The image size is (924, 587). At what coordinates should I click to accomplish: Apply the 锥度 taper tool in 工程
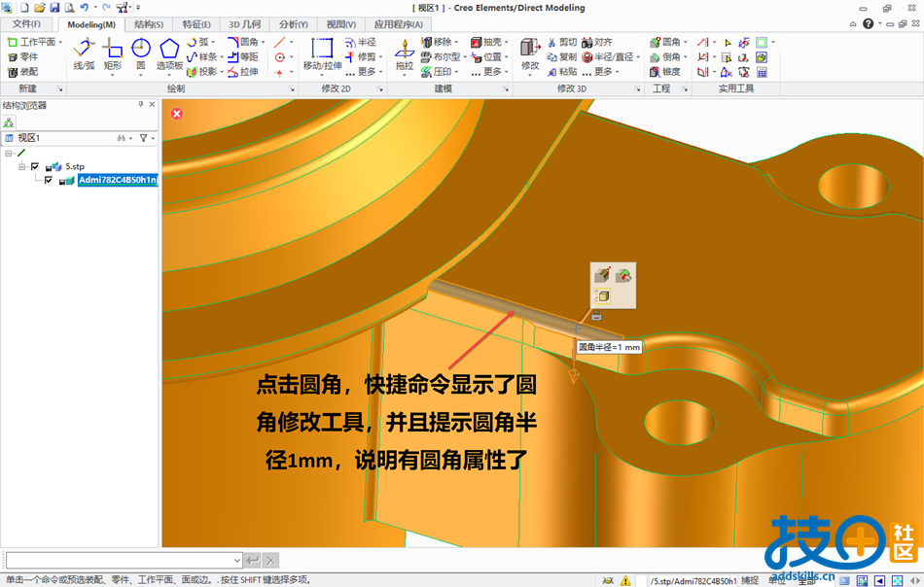665,72
